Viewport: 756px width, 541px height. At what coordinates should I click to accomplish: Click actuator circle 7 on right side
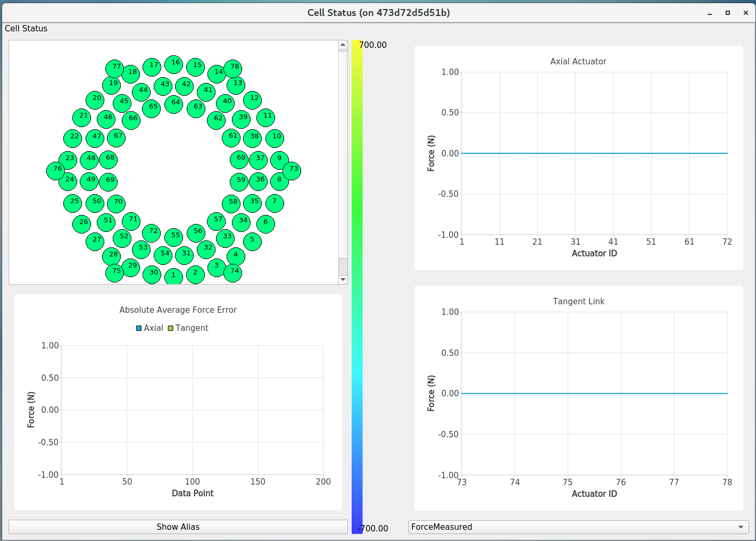[275, 203]
